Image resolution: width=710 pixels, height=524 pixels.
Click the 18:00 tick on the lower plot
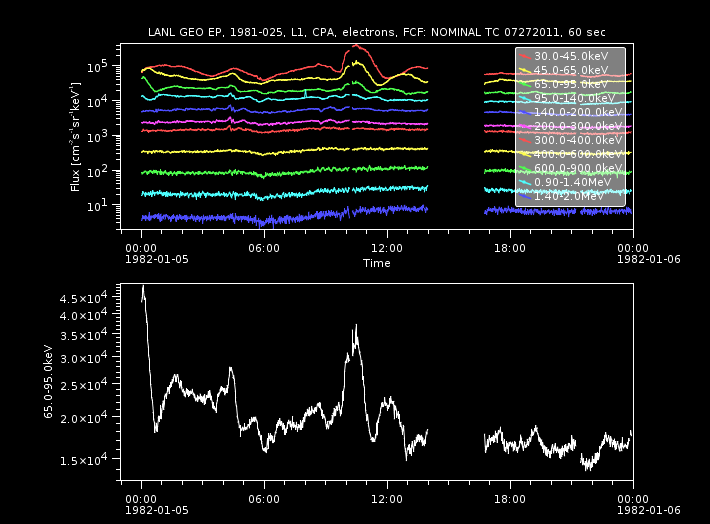(x=510, y=497)
